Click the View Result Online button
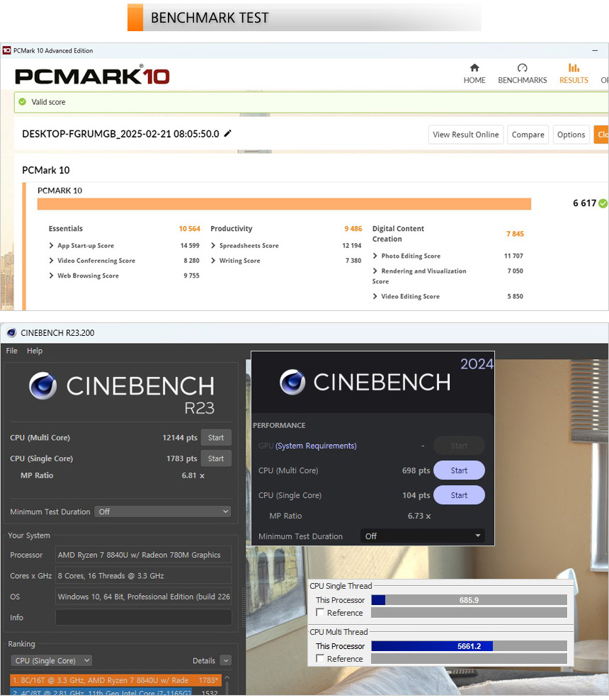The width and height of the screenshot is (609, 700). click(x=465, y=135)
